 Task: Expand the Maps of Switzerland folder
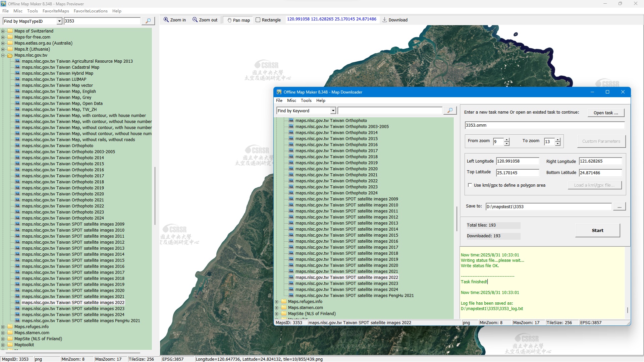[3, 31]
